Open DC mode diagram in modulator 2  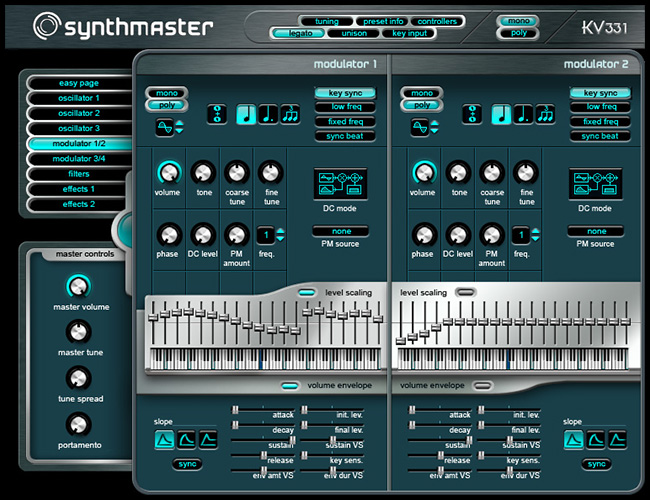(x=595, y=184)
